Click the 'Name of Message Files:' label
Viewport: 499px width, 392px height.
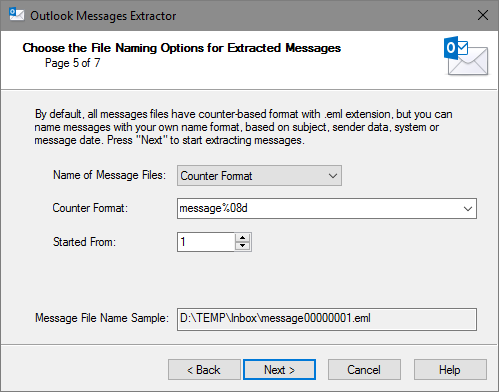109,175
